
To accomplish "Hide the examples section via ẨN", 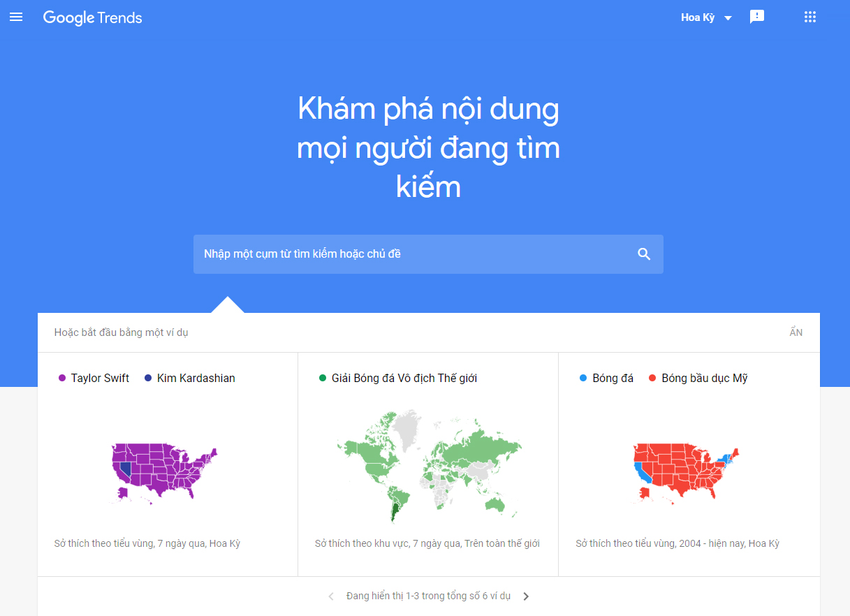I will [x=796, y=332].
